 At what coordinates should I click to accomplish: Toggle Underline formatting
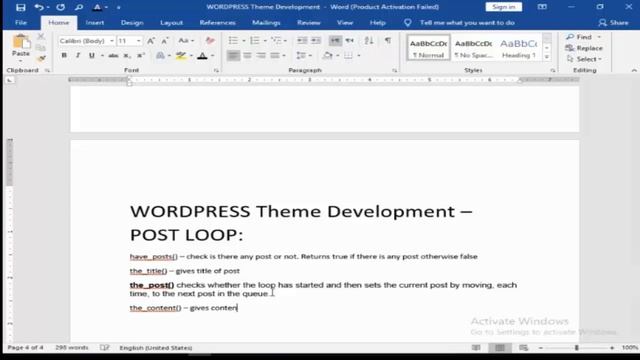tap(92, 56)
